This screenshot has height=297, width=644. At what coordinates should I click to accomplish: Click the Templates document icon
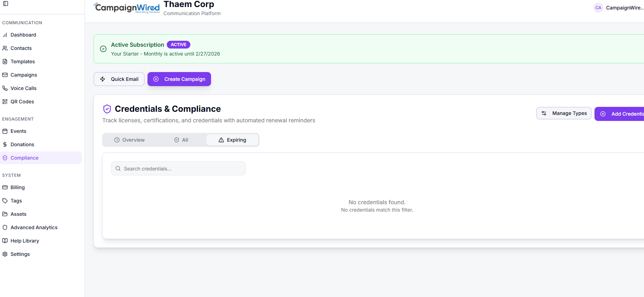tap(5, 62)
